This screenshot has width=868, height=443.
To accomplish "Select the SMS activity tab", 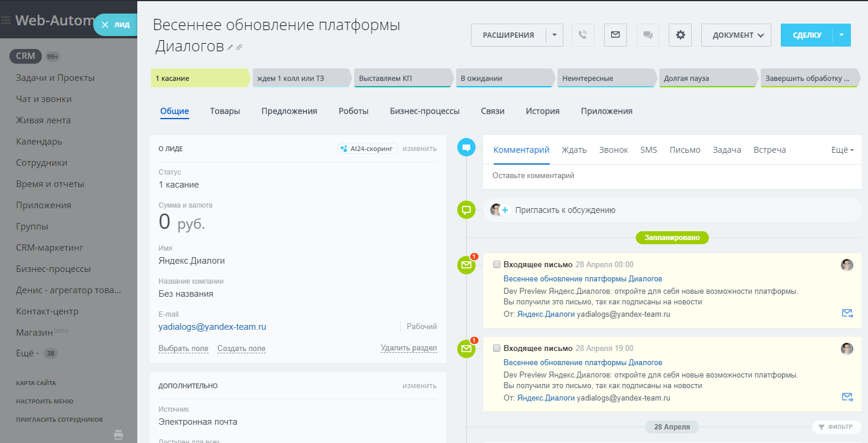I will (x=649, y=150).
